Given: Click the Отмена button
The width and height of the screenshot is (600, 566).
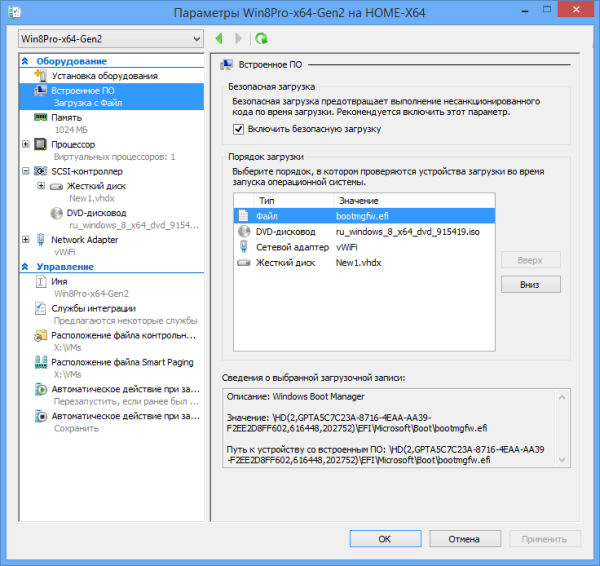Looking at the screenshot, I should coord(465,539).
